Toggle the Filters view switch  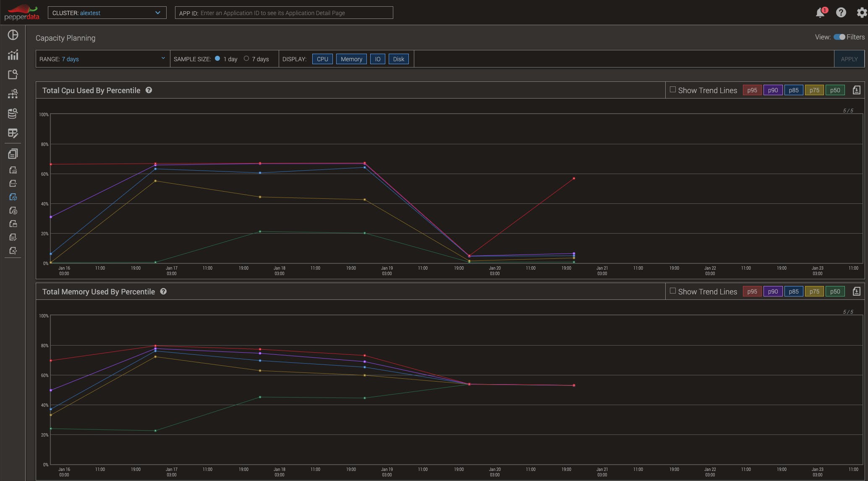(x=839, y=37)
